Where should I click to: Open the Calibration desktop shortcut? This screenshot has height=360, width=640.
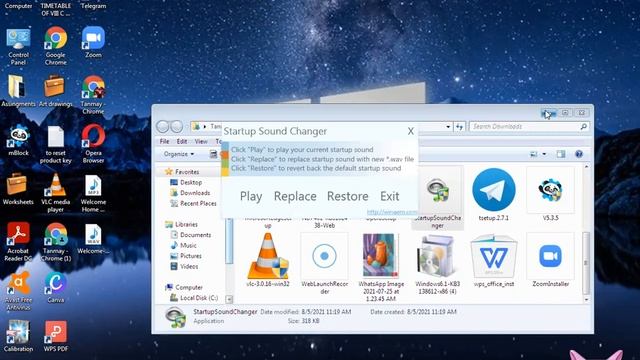coord(18,336)
